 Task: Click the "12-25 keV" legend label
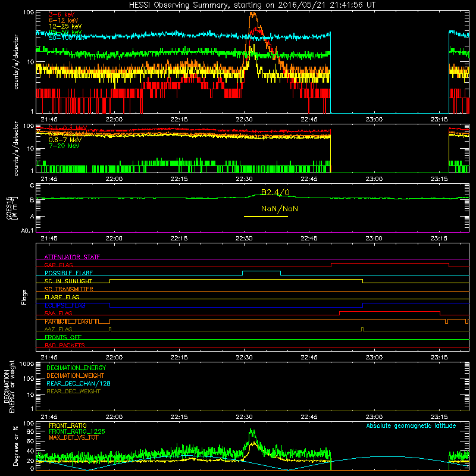[65, 26]
